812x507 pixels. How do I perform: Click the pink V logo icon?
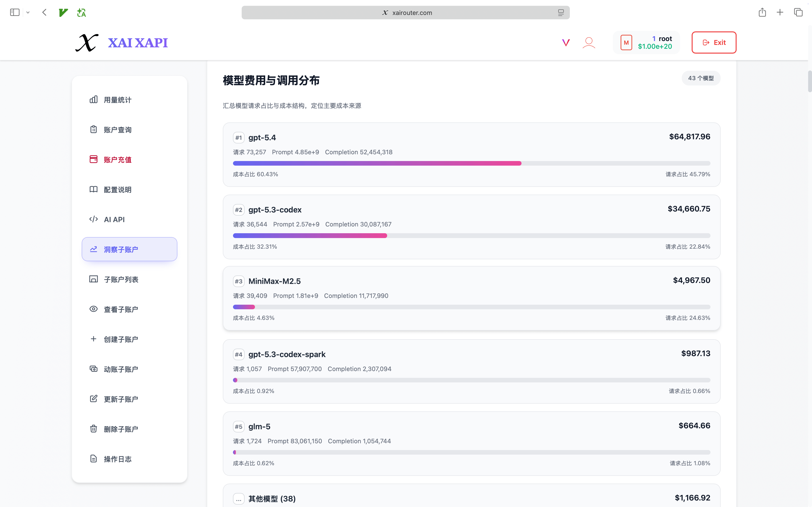pos(566,42)
